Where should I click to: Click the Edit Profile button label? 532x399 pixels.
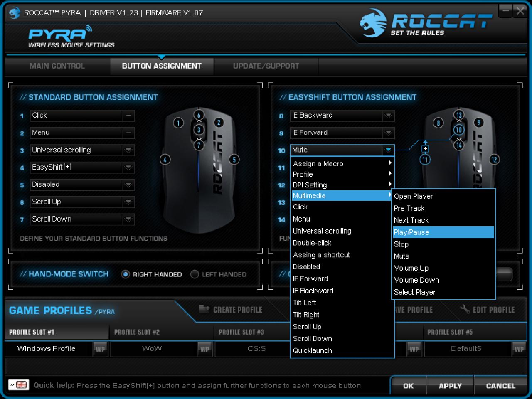(494, 310)
